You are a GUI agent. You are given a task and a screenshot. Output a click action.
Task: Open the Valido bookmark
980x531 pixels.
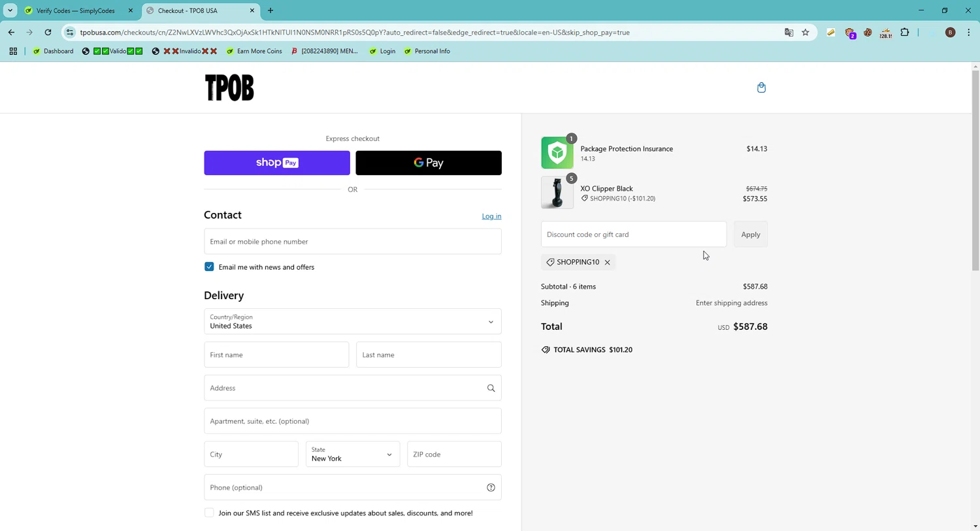coord(113,51)
